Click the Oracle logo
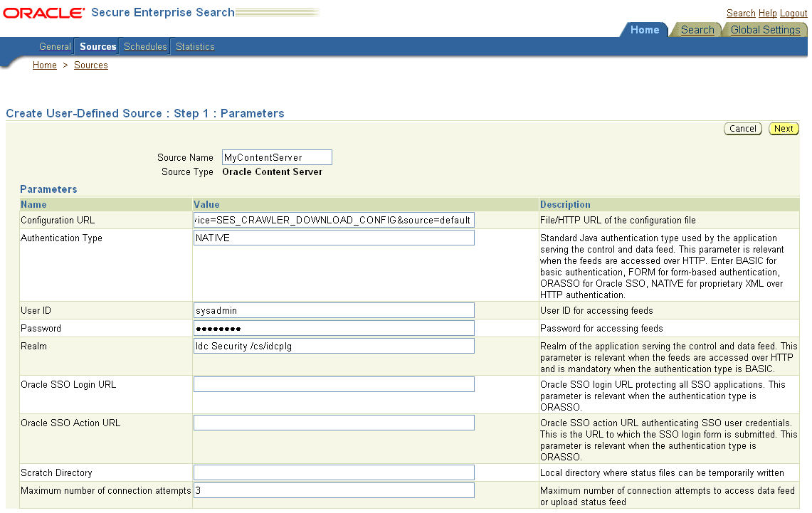This screenshot has height=513, width=812. point(43,12)
